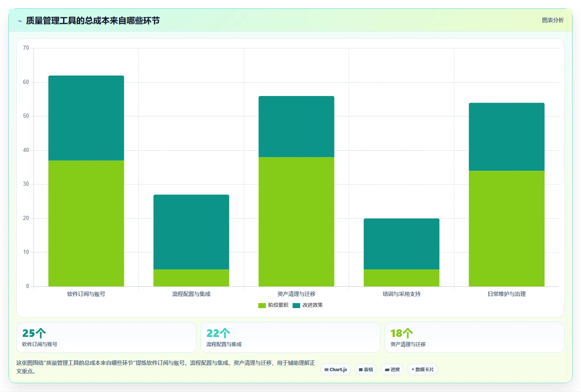Click the green bar segment for 流程配置与集成
581x392 pixels.
tap(191, 278)
